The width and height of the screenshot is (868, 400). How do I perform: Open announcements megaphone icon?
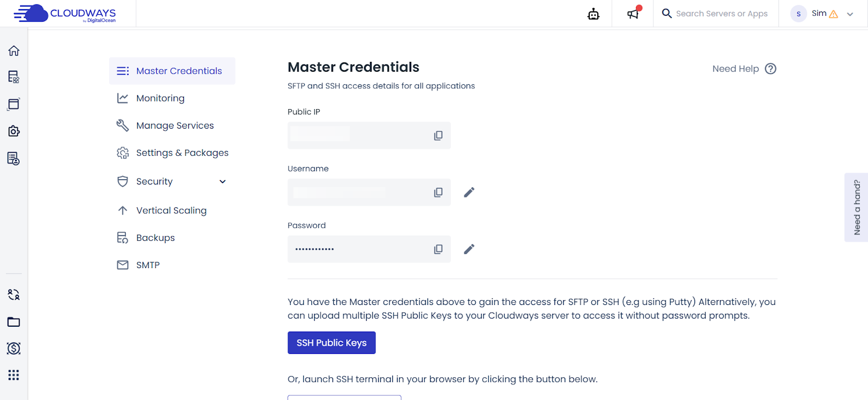pyautogui.click(x=633, y=14)
